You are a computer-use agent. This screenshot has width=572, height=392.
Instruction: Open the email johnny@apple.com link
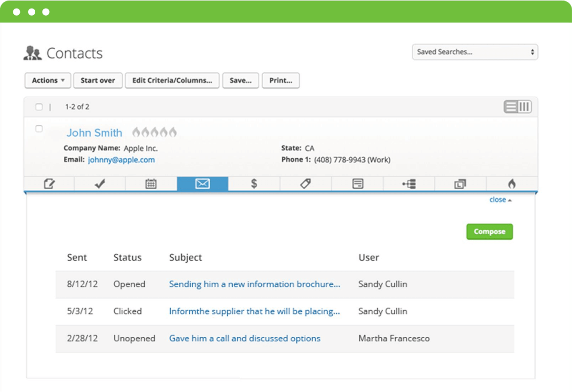click(x=121, y=160)
